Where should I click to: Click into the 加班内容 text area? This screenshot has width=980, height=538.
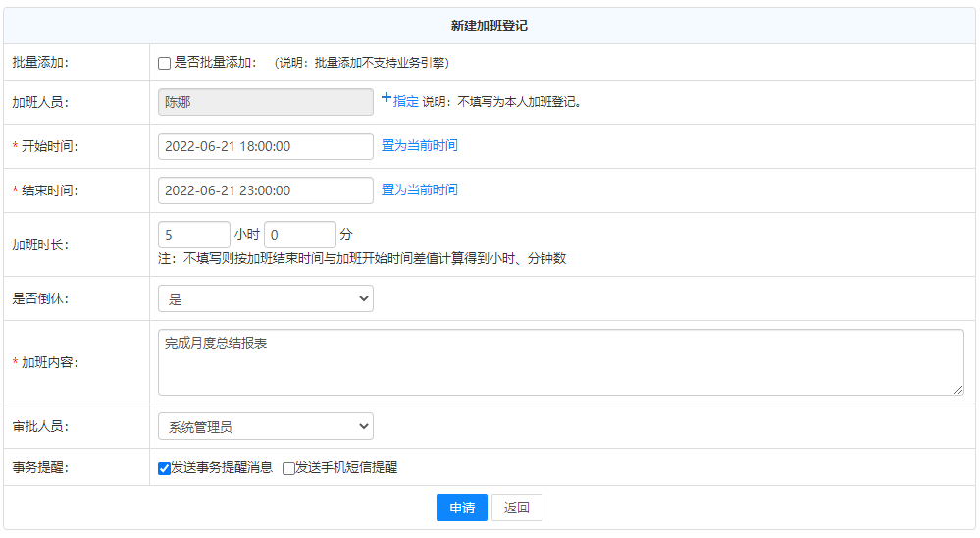click(560, 362)
